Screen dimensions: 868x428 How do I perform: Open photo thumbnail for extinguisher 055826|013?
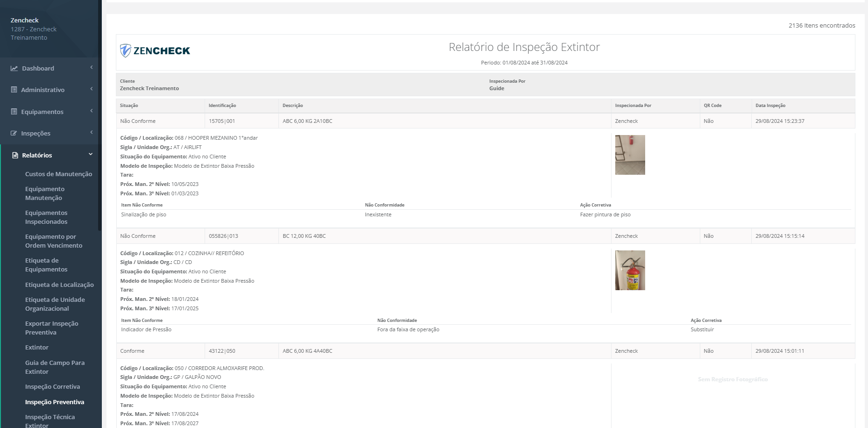click(630, 270)
